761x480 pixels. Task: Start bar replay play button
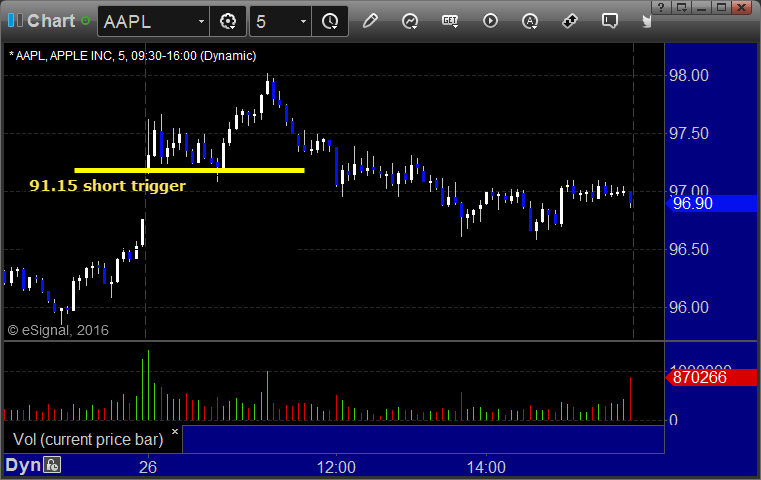coord(490,21)
